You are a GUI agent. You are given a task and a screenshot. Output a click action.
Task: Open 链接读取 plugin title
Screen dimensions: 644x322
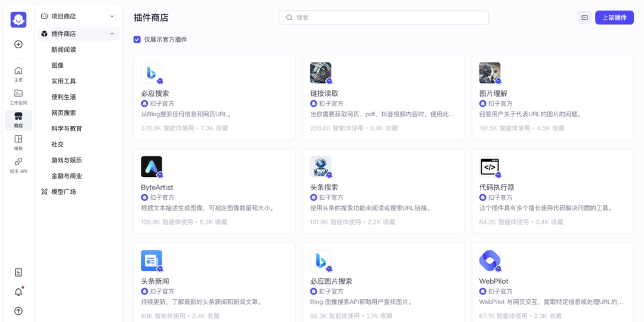(x=324, y=94)
